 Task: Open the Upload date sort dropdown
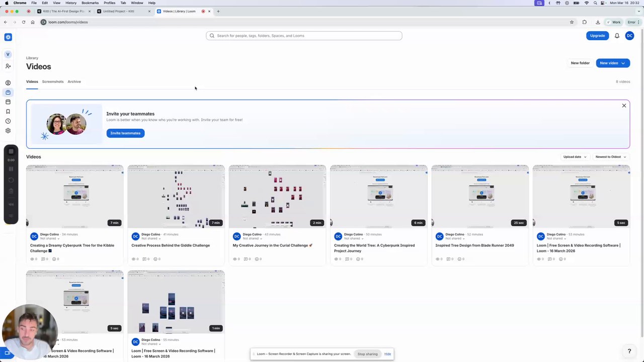tap(575, 157)
